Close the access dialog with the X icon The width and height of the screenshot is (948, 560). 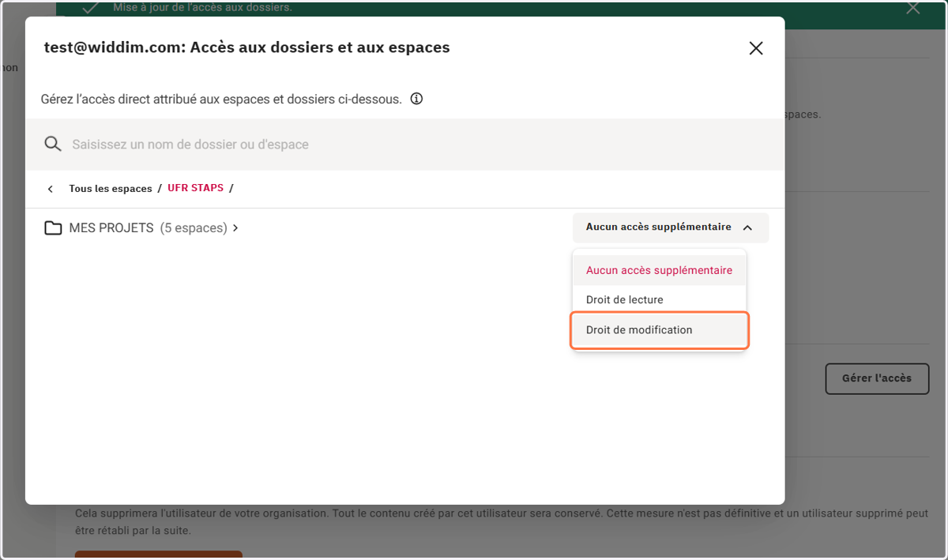coord(756,48)
